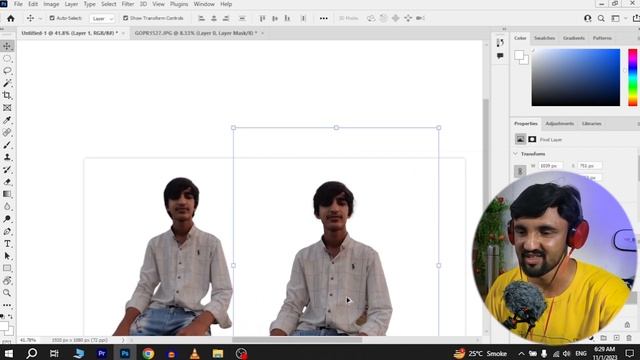Click the foreground color swatch in Color panel
Viewport: 640px width, 360px height.
tap(519, 55)
